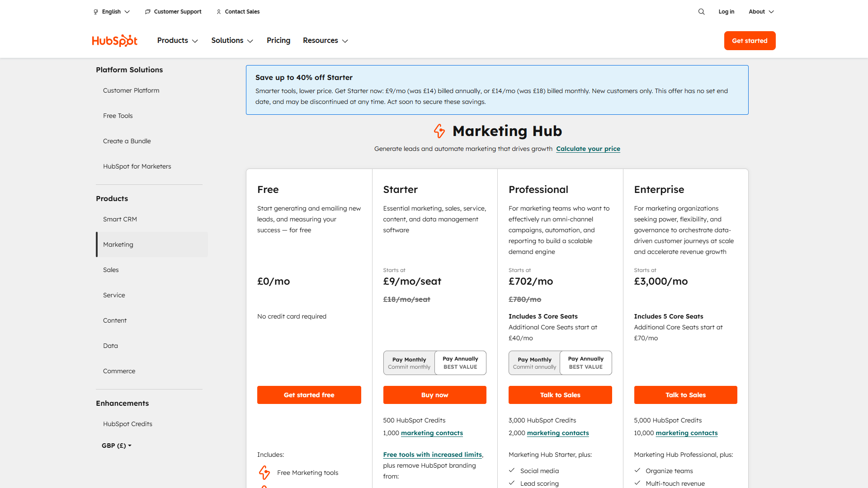The width and height of the screenshot is (868, 488).
Task: Open Free tools with increased limits link
Action: (x=433, y=455)
